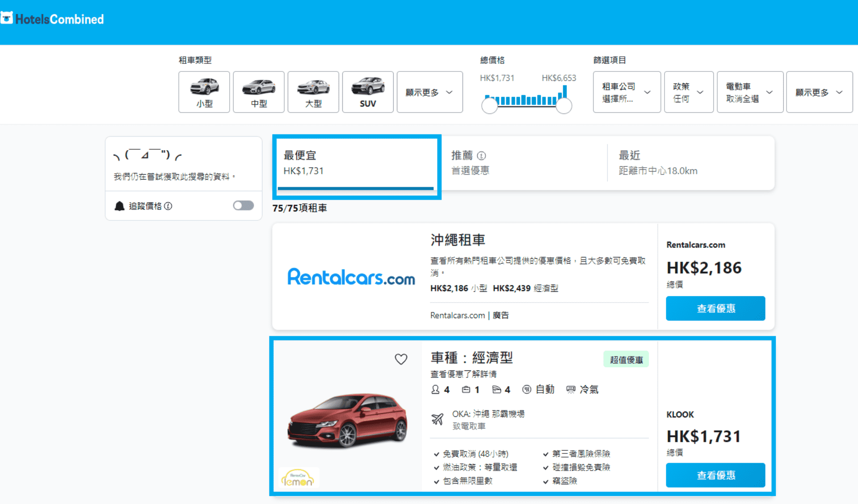
Task: Select the 最便宜 sorting tab
Action: point(356,164)
